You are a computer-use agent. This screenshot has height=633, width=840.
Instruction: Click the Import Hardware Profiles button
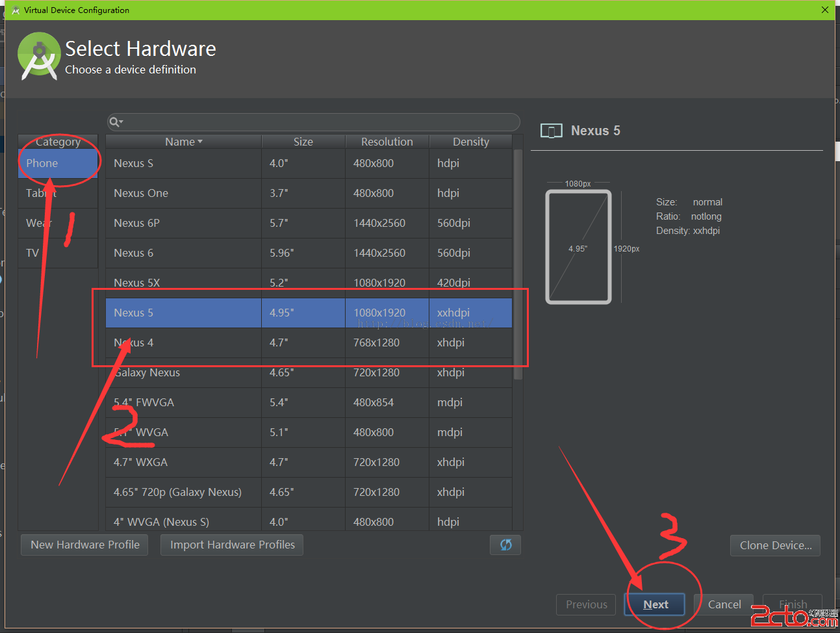click(x=233, y=545)
